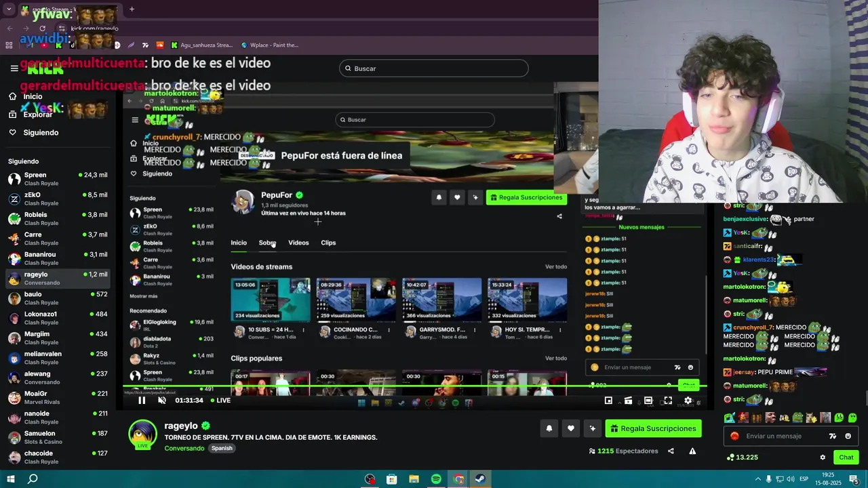Image resolution: width=868 pixels, height=488 pixels.
Task: Open Bananirou channel in Siguiendo list
Action: point(58,258)
